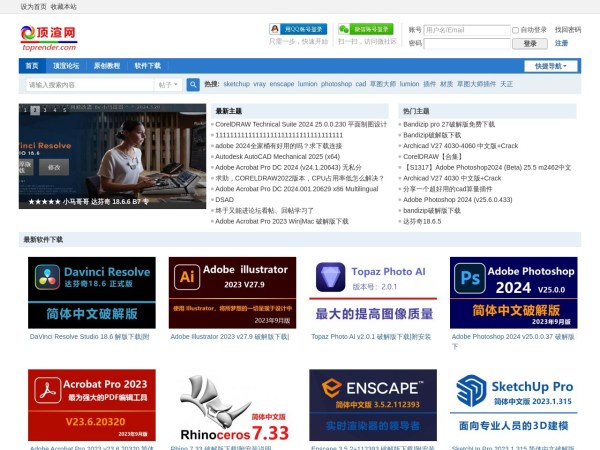Open the Adobe Illustrator 2023 V27.9 thumbnail
The height and width of the screenshot is (450, 600).
(232, 293)
